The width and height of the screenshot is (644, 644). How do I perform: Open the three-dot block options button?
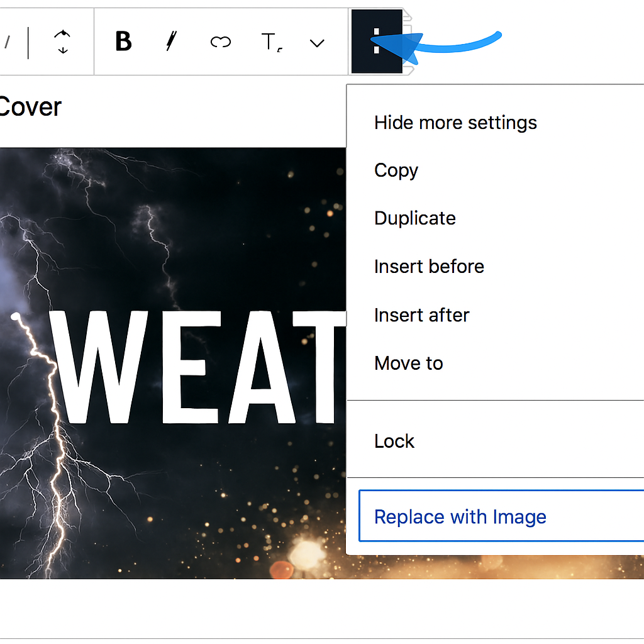[x=376, y=42]
